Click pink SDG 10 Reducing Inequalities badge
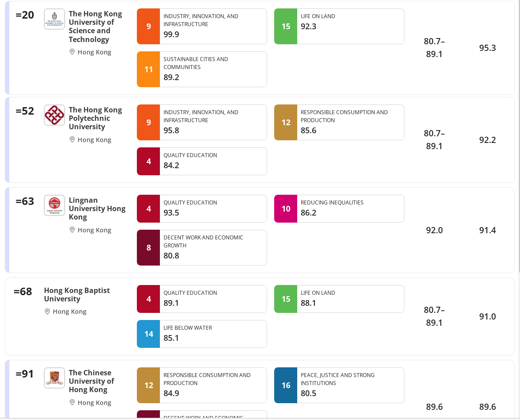Viewport: 520px width, 420px height. 286,209
